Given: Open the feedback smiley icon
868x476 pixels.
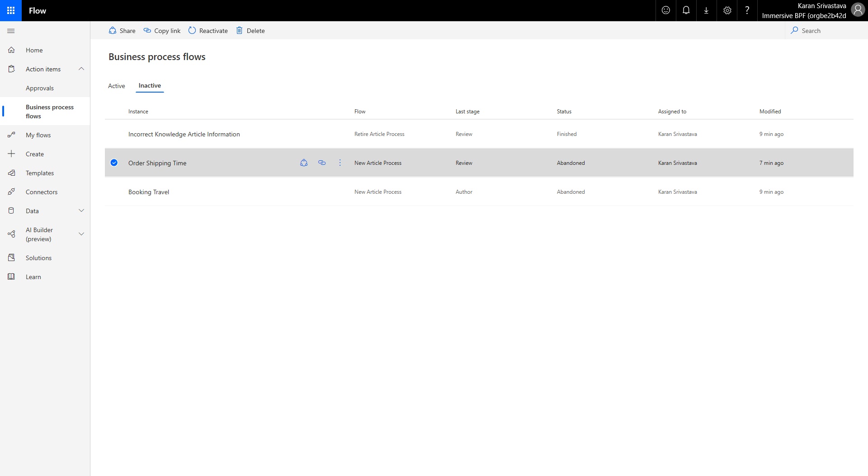Looking at the screenshot, I should pos(665,10).
